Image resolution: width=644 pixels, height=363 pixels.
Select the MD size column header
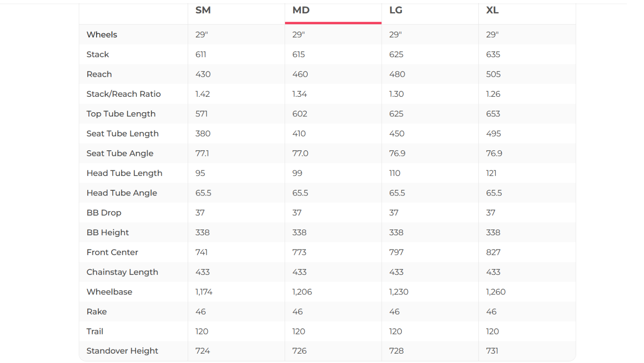pyautogui.click(x=301, y=10)
